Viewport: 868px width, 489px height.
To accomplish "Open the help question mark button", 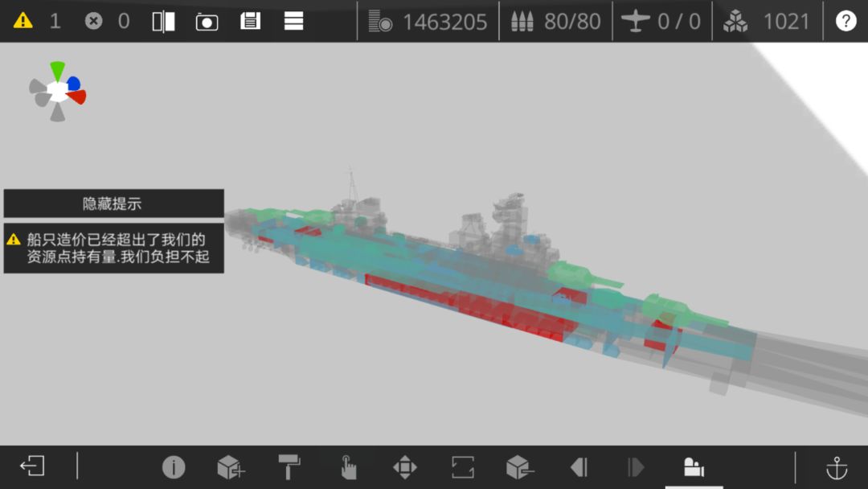I will pos(845,21).
